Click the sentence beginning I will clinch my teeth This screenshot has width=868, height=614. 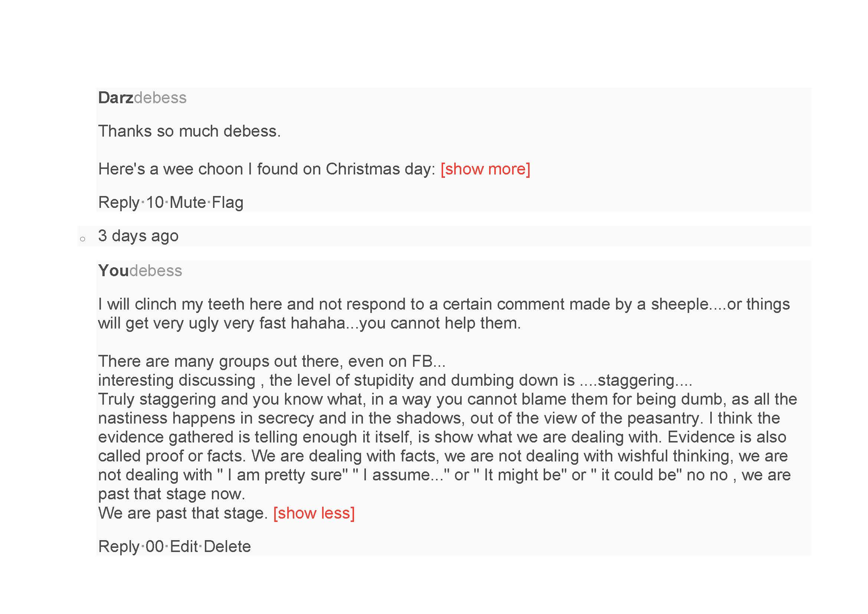tap(444, 313)
